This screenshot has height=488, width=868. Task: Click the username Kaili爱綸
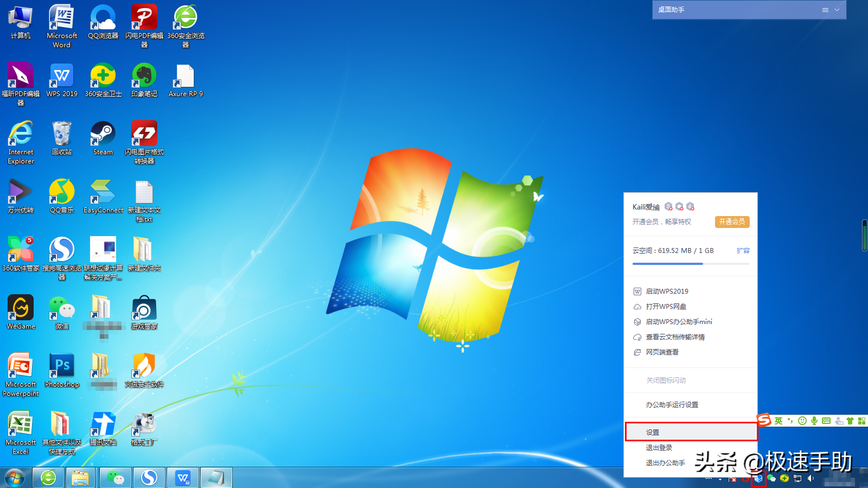tap(646, 207)
